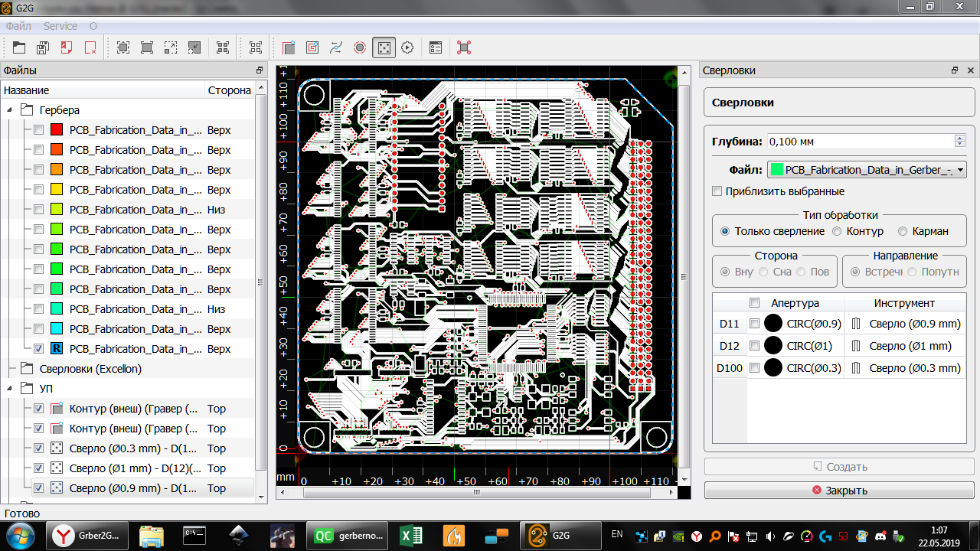Image resolution: width=980 pixels, height=551 pixels.
Task: Open the tool database list icon
Action: pos(436,47)
